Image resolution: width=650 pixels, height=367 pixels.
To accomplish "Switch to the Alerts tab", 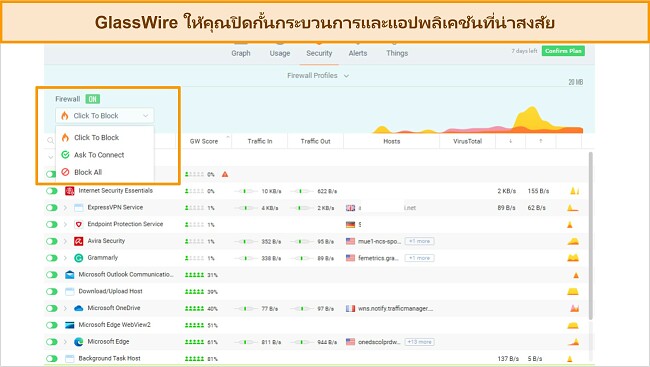I will coord(358,53).
